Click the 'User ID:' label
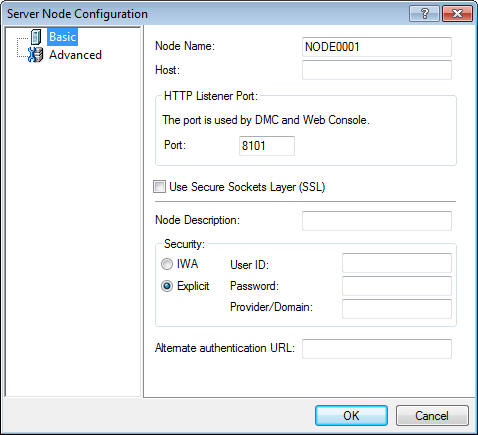The width and height of the screenshot is (478, 435). point(249,265)
